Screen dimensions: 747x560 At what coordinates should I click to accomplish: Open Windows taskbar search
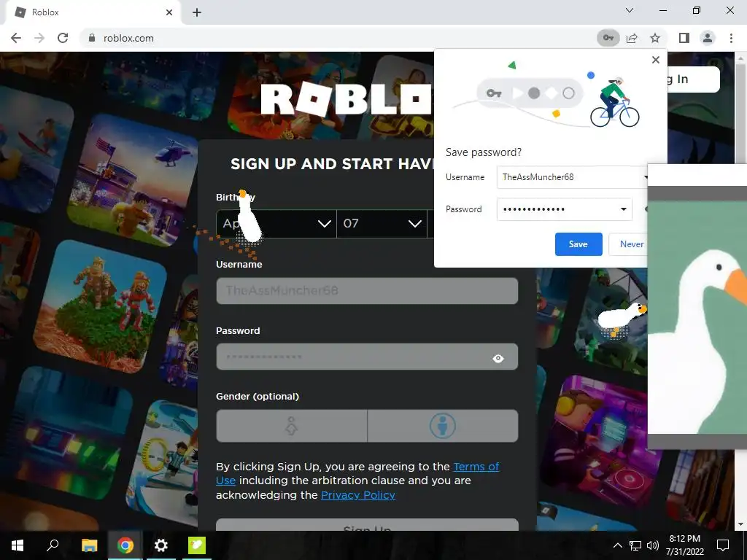tap(53, 545)
